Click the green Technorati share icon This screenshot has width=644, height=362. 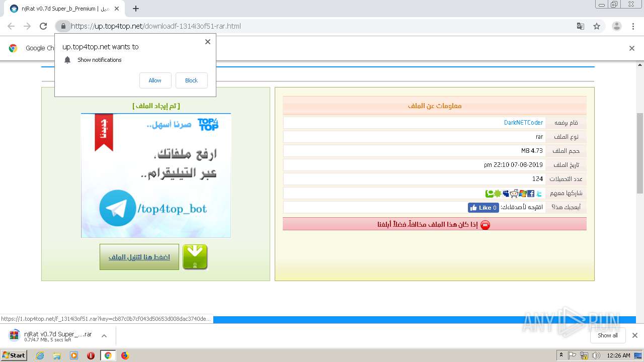coord(490,194)
